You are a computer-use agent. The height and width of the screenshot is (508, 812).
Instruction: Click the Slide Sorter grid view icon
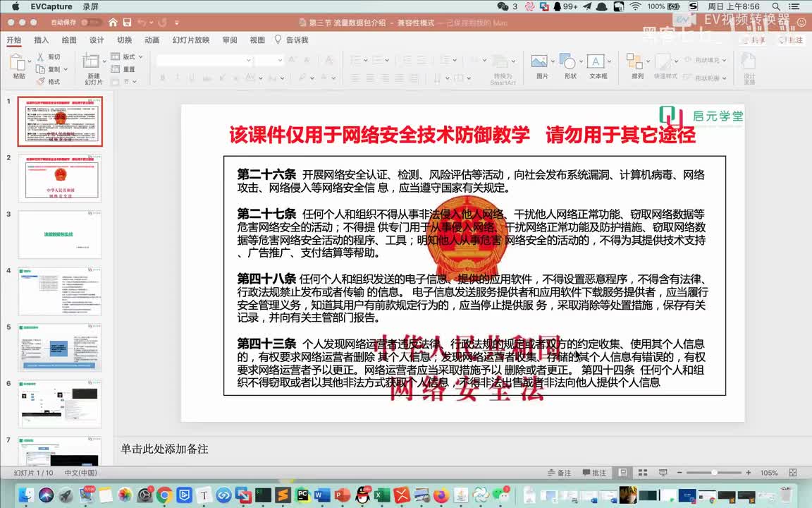click(643, 472)
